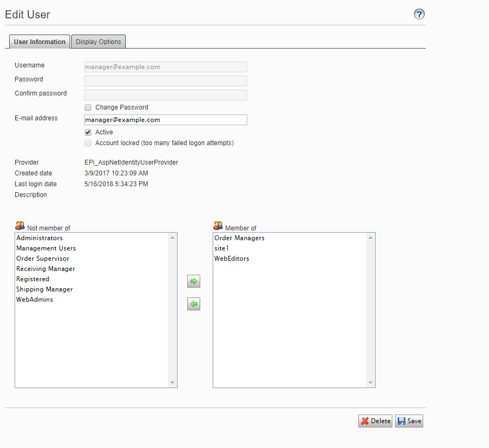Select Order Managers in the Member of list
The height and width of the screenshot is (448, 489).
click(x=239, y=237)
